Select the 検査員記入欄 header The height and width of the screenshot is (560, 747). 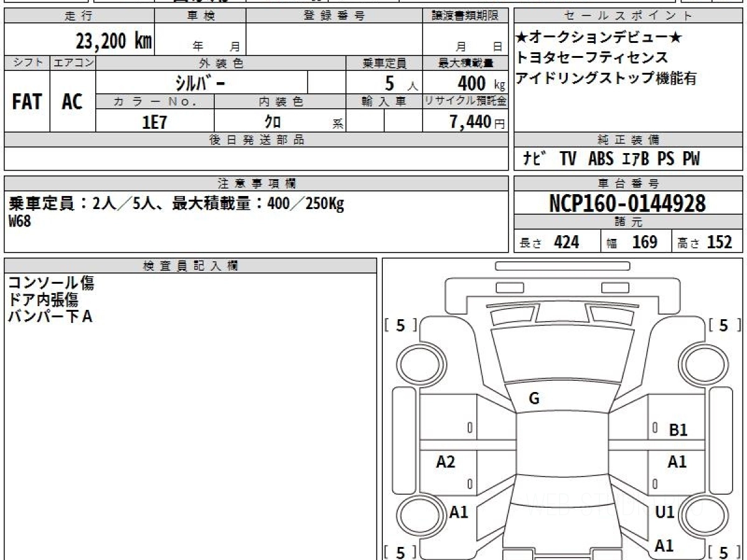[190, 265]
